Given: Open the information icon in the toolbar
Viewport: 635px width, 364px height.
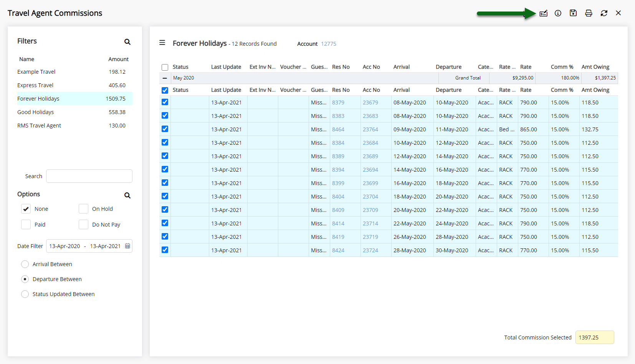Looking at the screenshot, I should click(558, 13).
